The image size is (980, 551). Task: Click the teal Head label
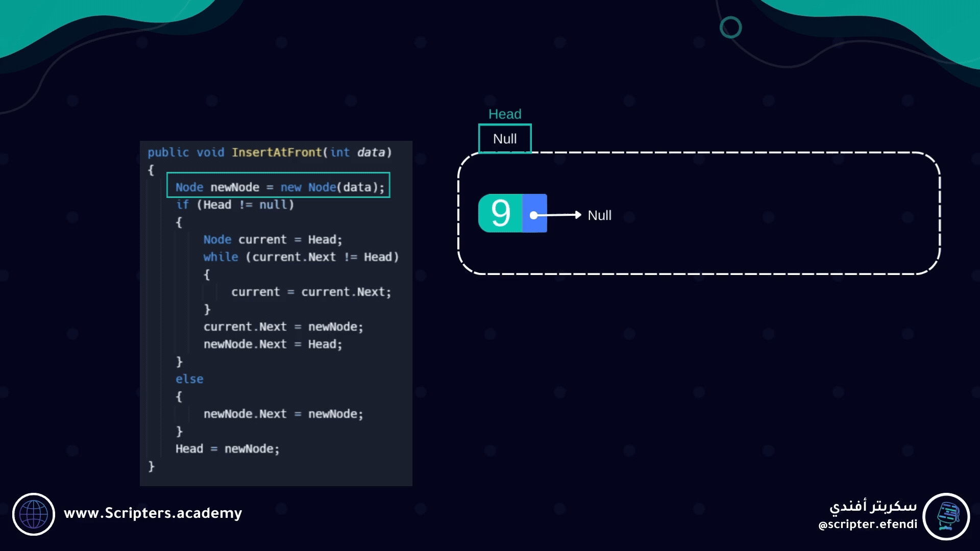pos(505,114)
